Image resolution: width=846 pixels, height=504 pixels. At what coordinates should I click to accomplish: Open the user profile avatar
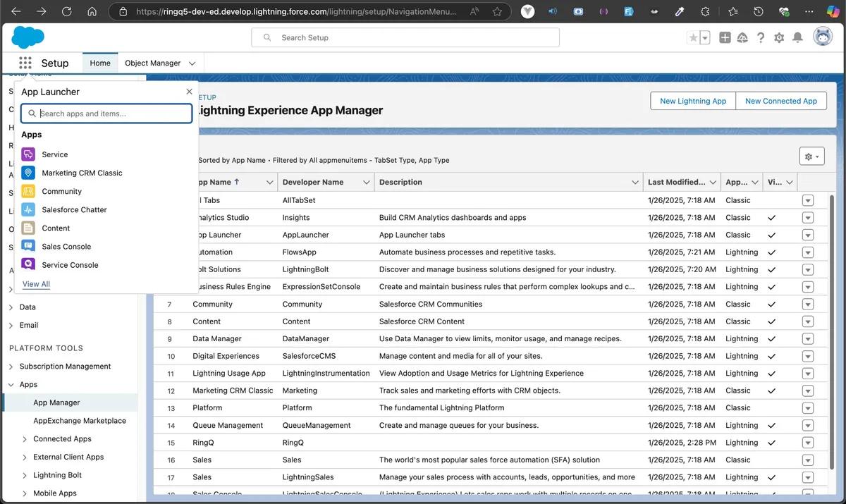point(823,37)
